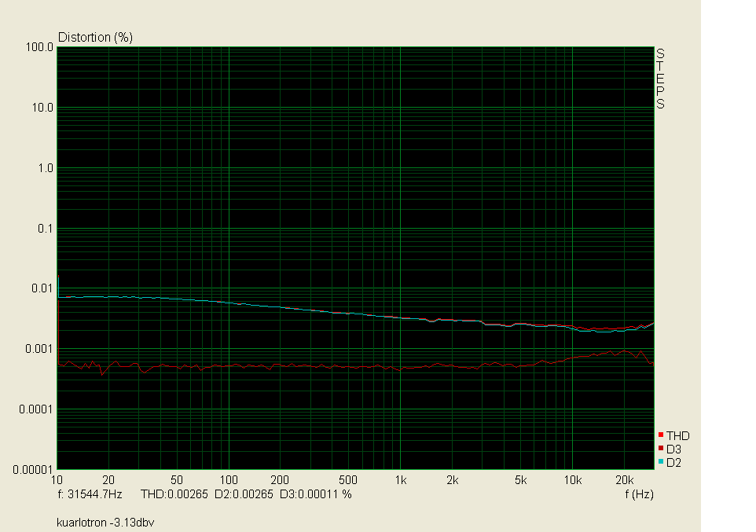The image size is (756, 532).
Task: Select the D3 legend label
Action: 673,449
